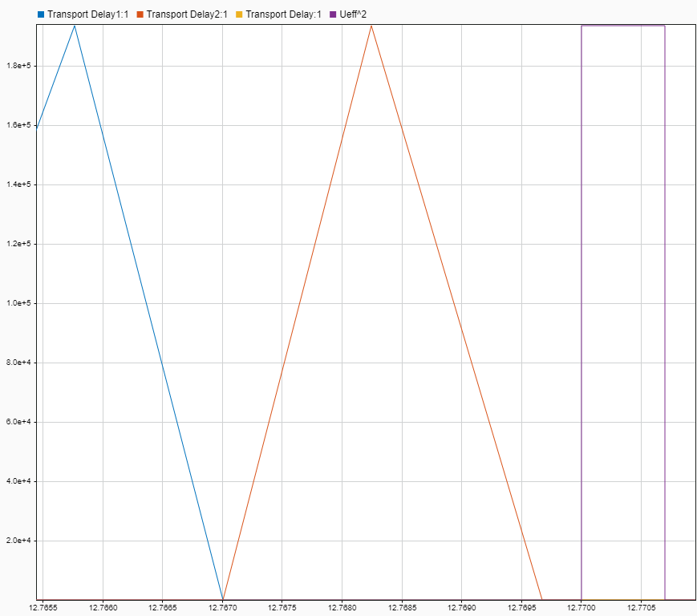The image size is (697, 616).
Task: Select the Transport Delay1:1 legend label
Action: [87, 14]
